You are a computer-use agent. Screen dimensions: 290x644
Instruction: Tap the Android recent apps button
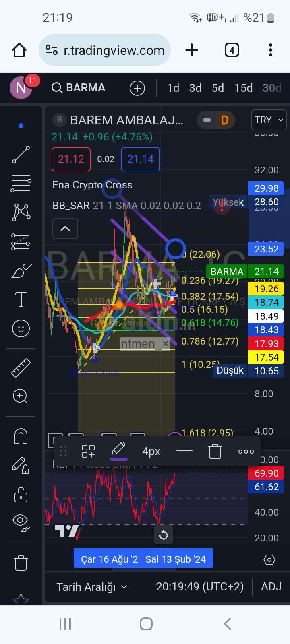(65, 624)
